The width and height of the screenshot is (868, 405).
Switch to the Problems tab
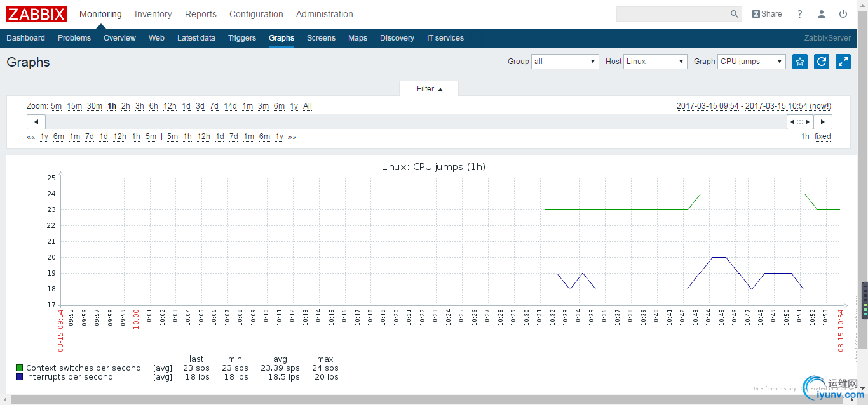tap(74, 38)
